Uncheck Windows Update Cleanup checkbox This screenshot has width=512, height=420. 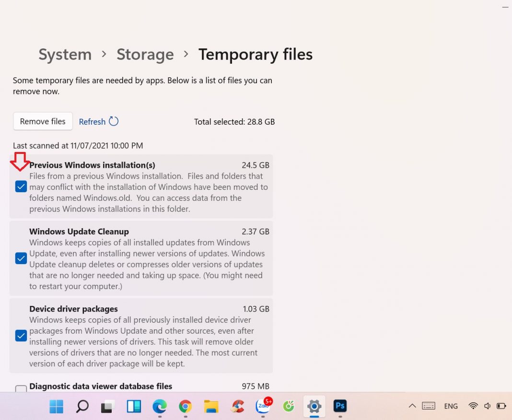[21, 258]
